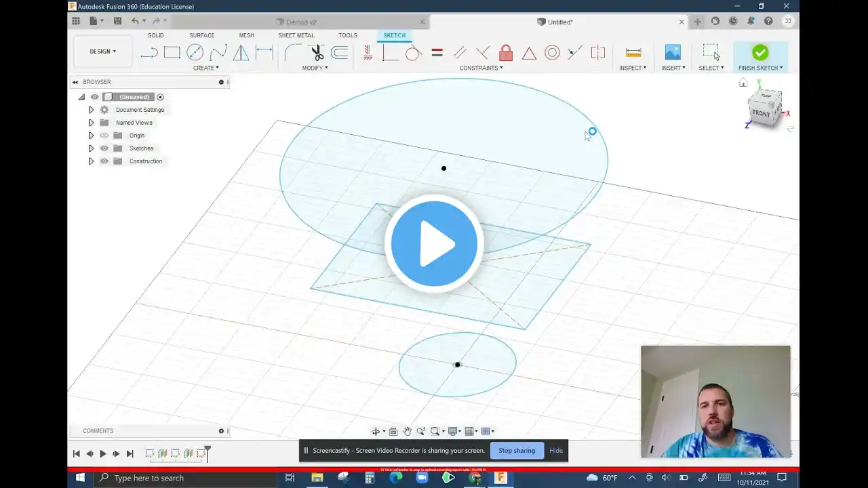Click the timeline end marker

click(208, 450)
